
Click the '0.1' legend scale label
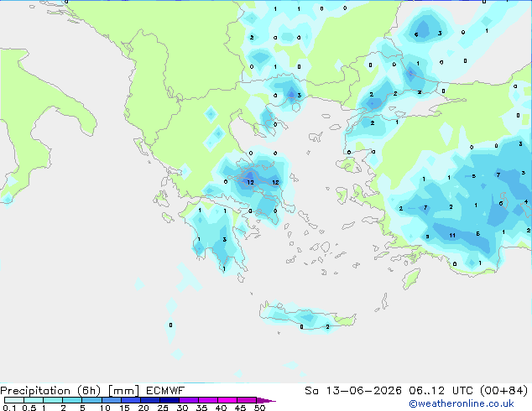(9, 408)
